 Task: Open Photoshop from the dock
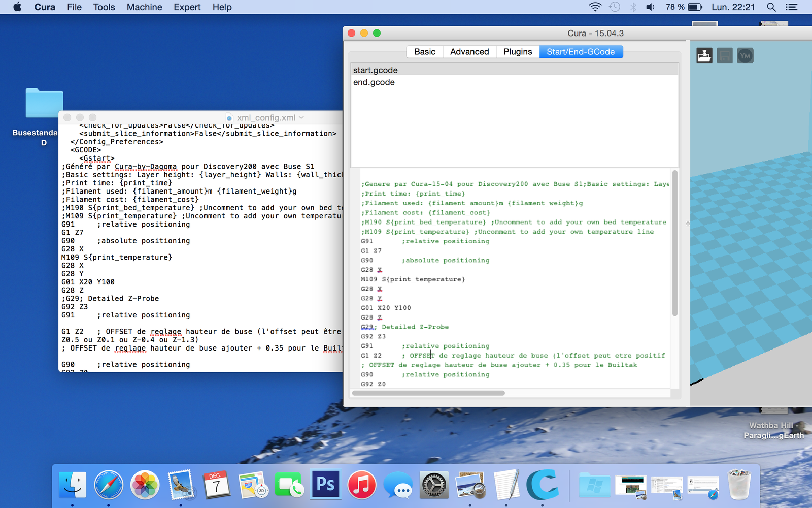[x=325, y=485]
